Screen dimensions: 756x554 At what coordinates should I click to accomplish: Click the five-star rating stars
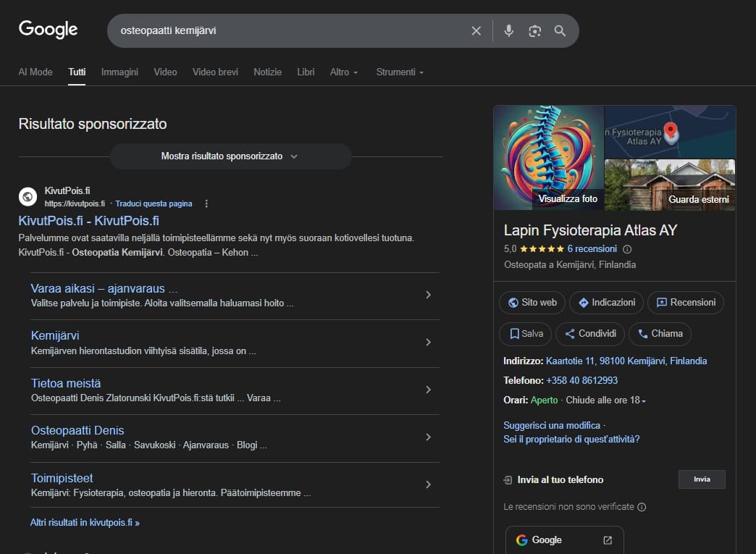pos(543,249)
